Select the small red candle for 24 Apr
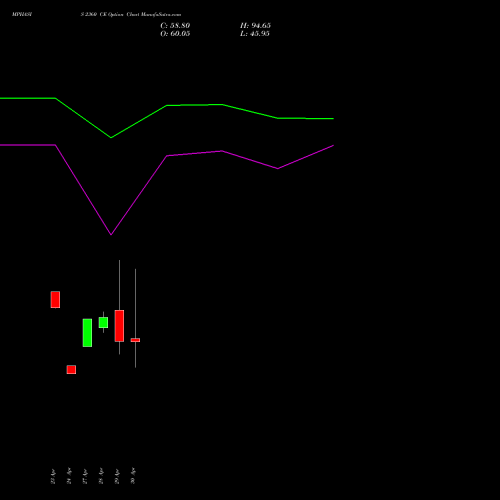The width and height of the screenshot is (500, 500). tap(71, 370)
